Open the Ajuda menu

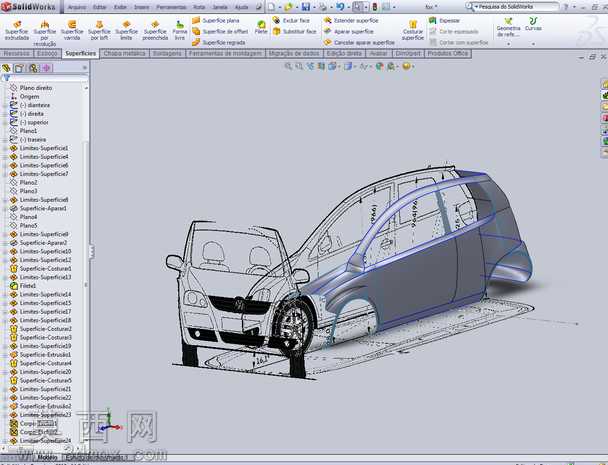(x=241, y=7)
